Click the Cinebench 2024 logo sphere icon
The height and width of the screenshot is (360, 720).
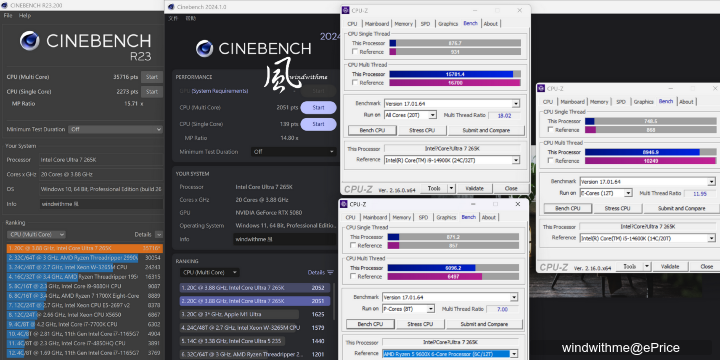coord(204,48)
